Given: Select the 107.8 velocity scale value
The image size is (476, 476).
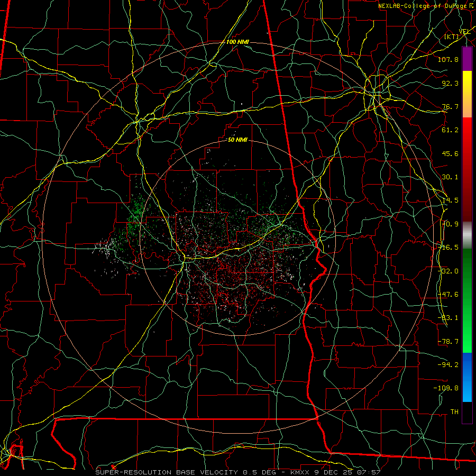Looking at the screenshot, I should click(448, 59).
